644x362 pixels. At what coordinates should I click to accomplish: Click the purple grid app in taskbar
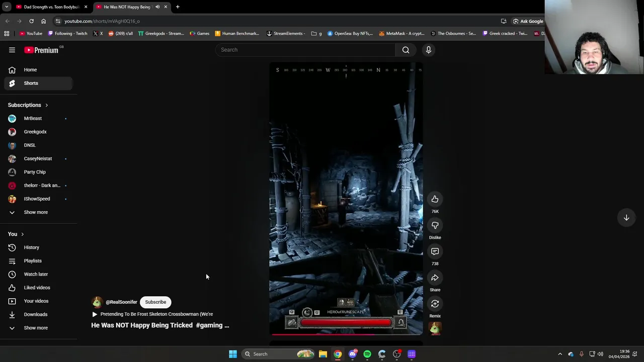pyautogui.click(x=412, y=354)
